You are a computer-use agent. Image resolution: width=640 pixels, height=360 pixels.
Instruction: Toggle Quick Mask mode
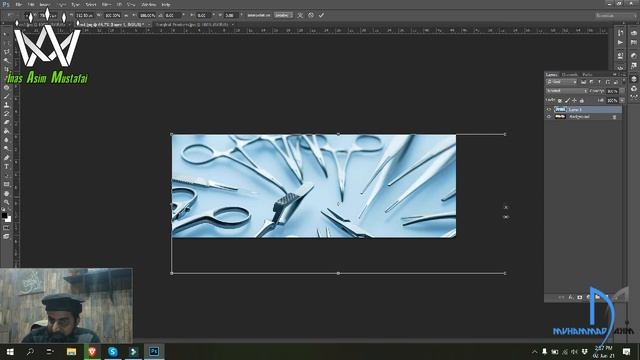6,228
